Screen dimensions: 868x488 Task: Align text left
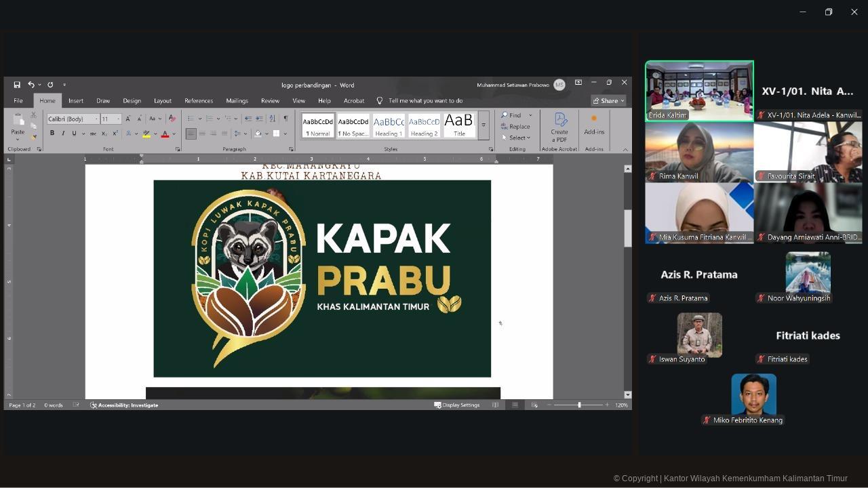point(191,134)
